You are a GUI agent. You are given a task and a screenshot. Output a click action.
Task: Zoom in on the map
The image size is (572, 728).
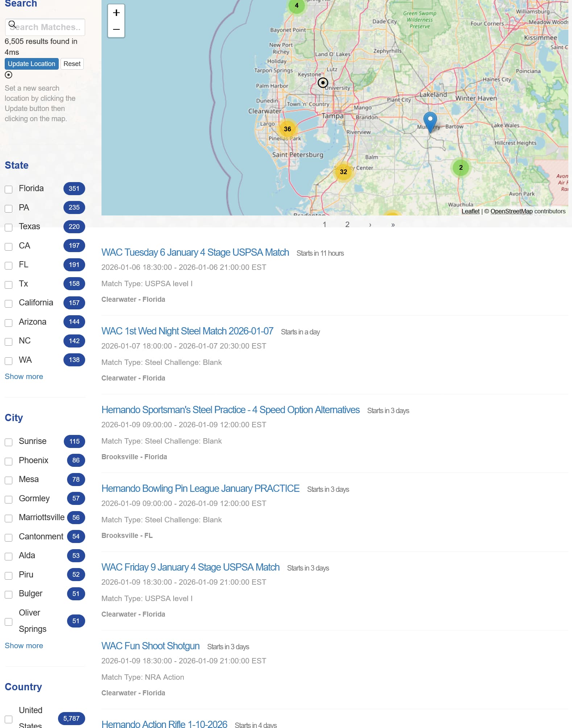(116, 13)
